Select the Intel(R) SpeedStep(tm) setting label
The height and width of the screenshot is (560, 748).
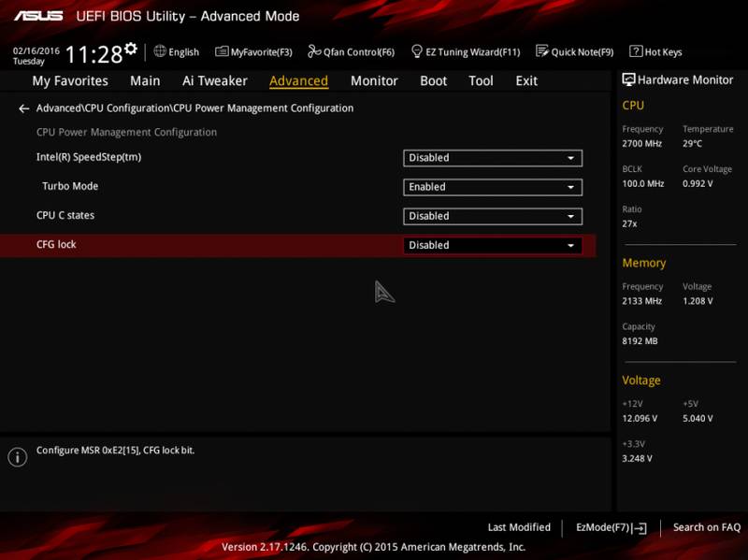(x=89, y=157)
